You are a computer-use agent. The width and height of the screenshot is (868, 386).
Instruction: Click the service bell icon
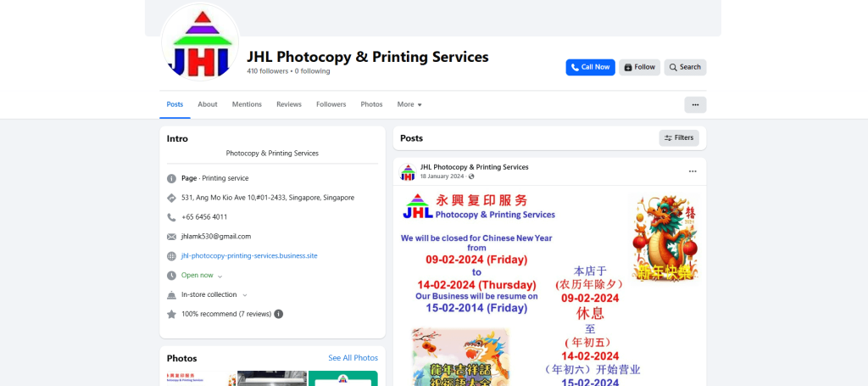click(x=171, y=294)
